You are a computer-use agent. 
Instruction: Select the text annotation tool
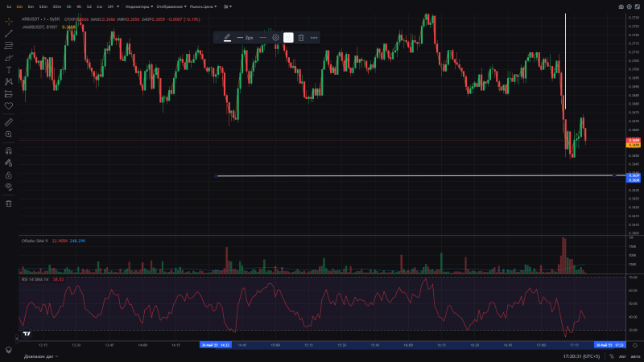click(9, 70)
